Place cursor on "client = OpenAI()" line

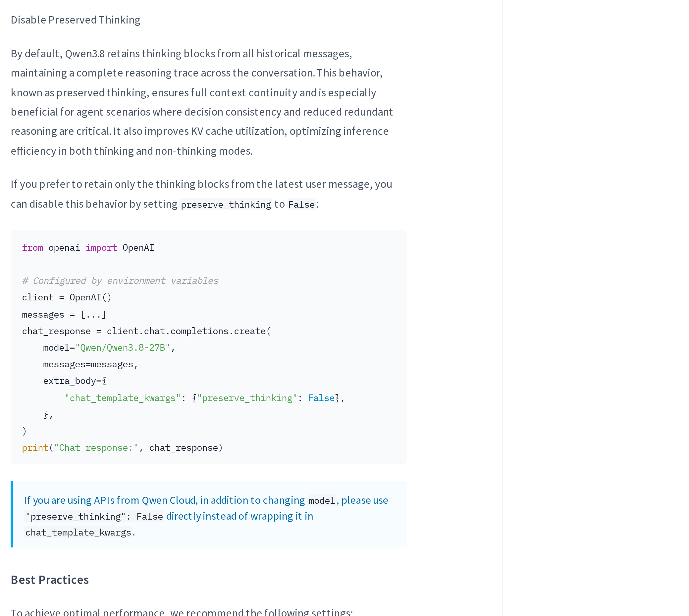(x=67, y=297)
